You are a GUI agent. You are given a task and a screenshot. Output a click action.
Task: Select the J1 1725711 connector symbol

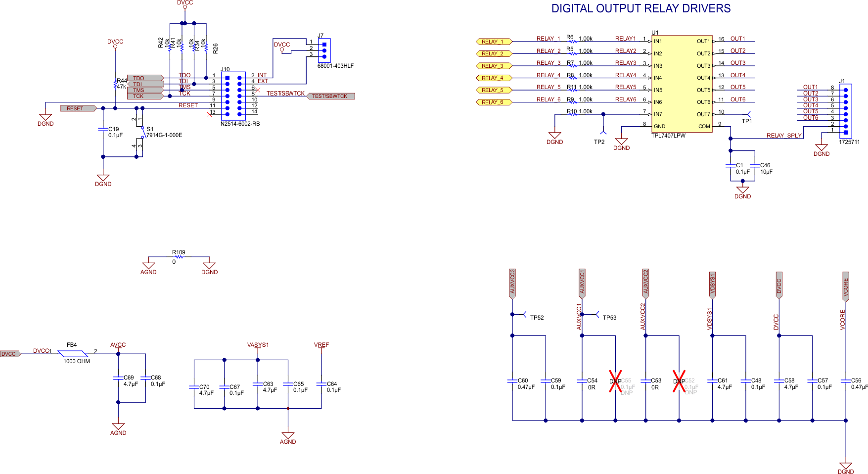tap(845, 111)
